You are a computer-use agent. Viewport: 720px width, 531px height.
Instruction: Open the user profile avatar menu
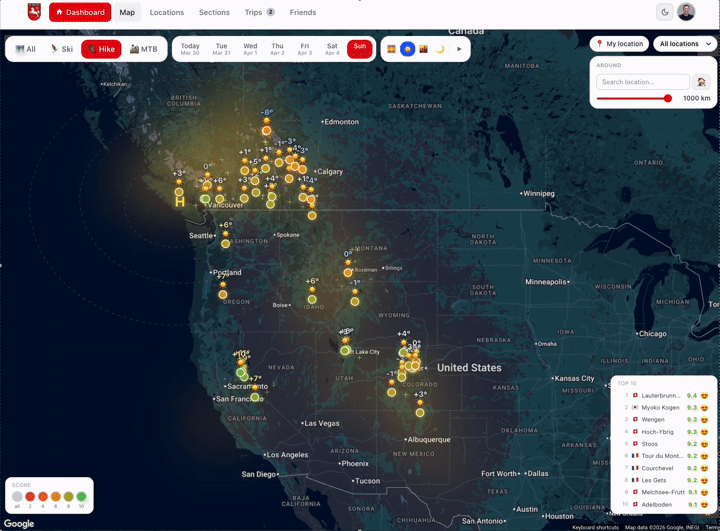tap(686, 12)
